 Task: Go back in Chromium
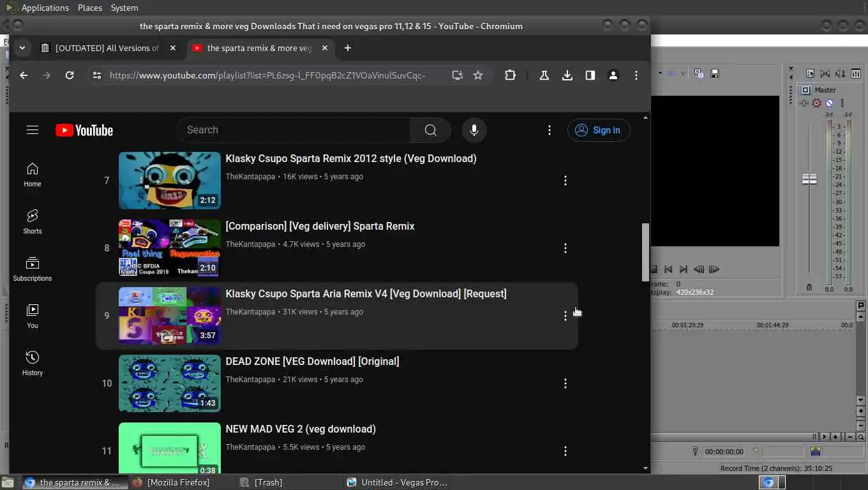click(24, 75)
